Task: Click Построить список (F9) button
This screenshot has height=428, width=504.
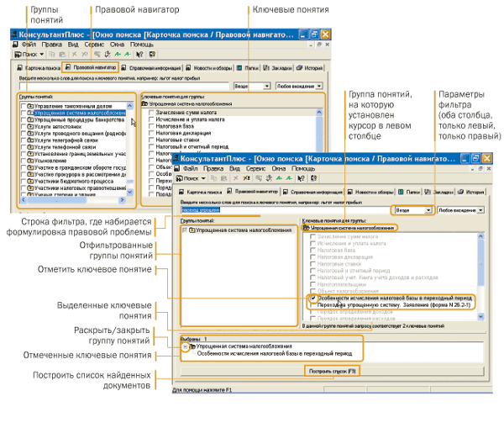Action: (332, 371)
